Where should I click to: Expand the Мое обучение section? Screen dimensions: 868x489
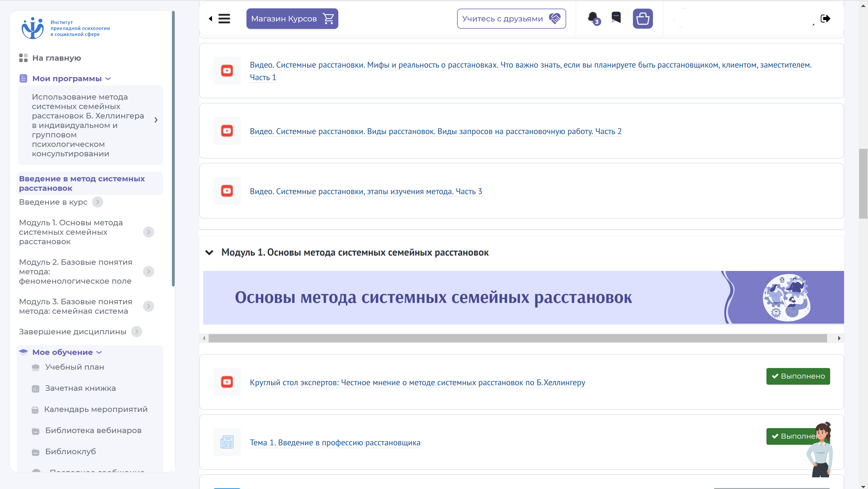coord(99,352)
